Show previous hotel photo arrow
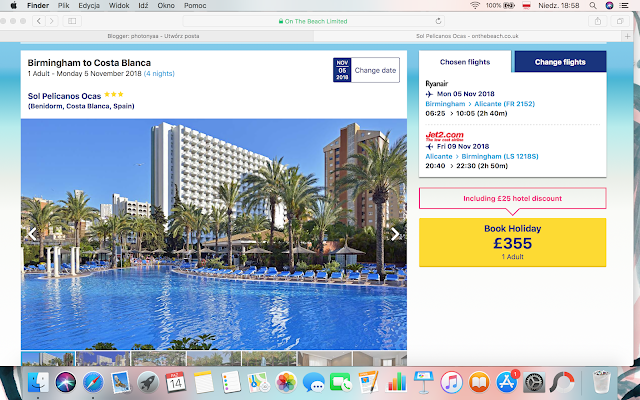This screenshot has height=400, width=640. click(32, 234)
